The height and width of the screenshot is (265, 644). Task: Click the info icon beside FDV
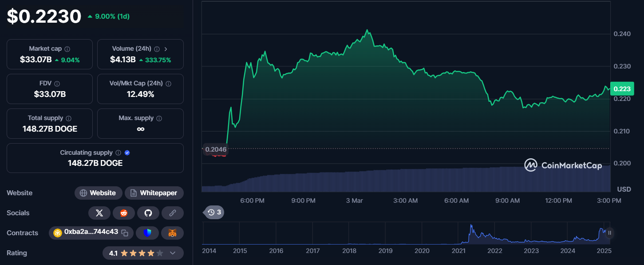coord(57,84)
